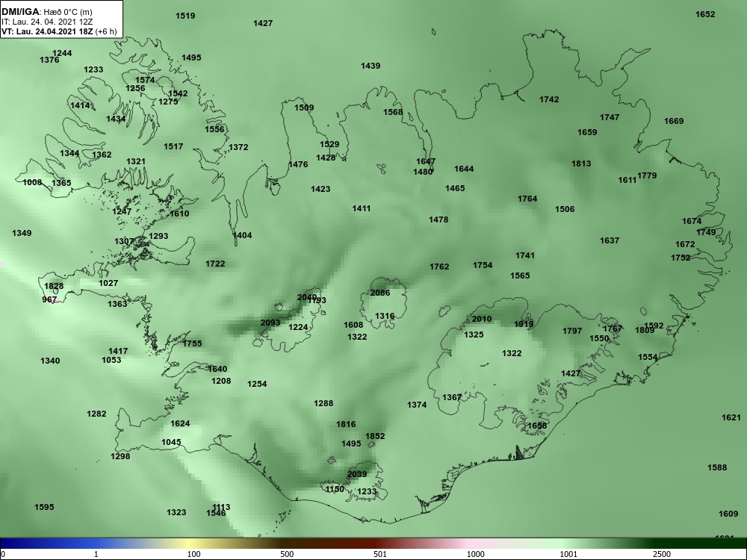Click legend label '1001' on colour bar
The height and width of the screenshot is (560, 747).
(x=568, y=554)
